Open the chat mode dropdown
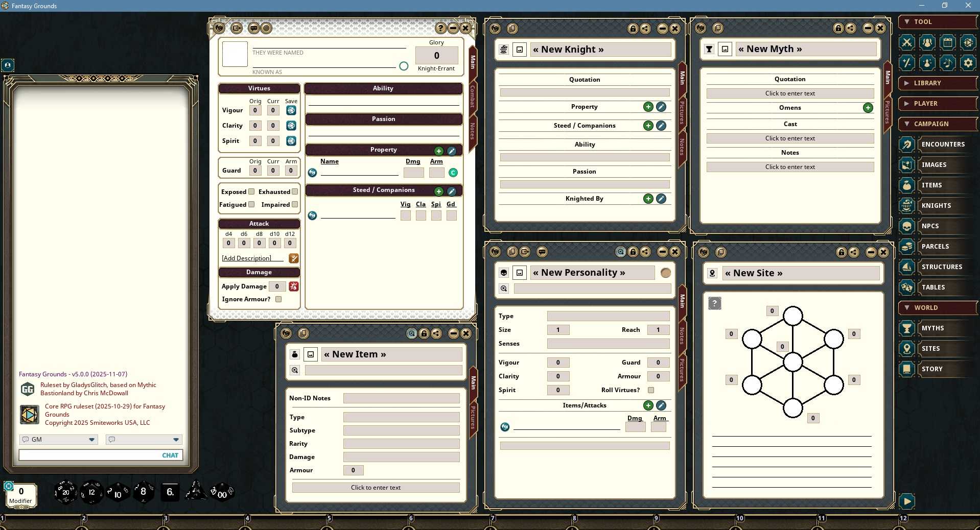This screenshot has width=980, height=530. 144,440
